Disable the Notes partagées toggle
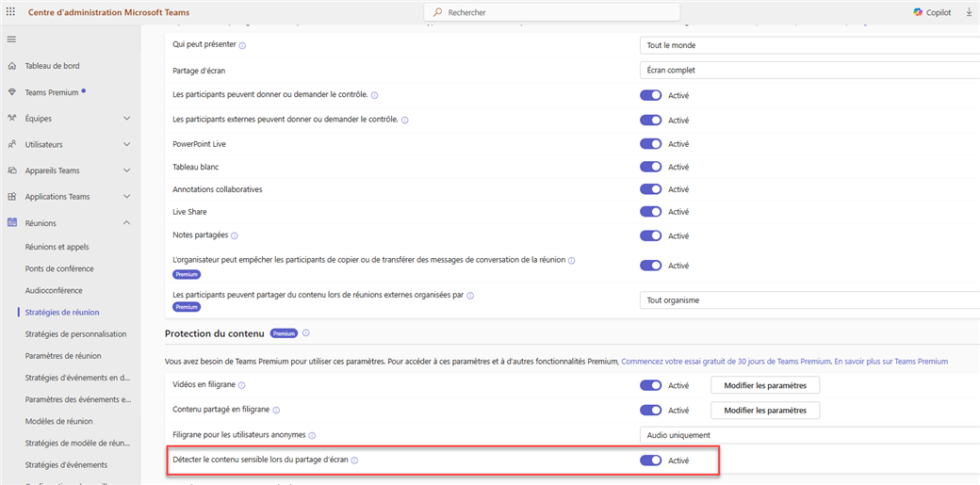This screenshot has width=980, height=485. (650, 235)
